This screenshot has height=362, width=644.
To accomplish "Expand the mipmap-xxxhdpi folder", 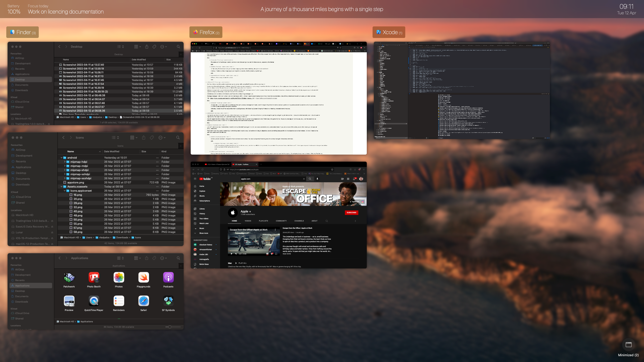I will [65, 178].
